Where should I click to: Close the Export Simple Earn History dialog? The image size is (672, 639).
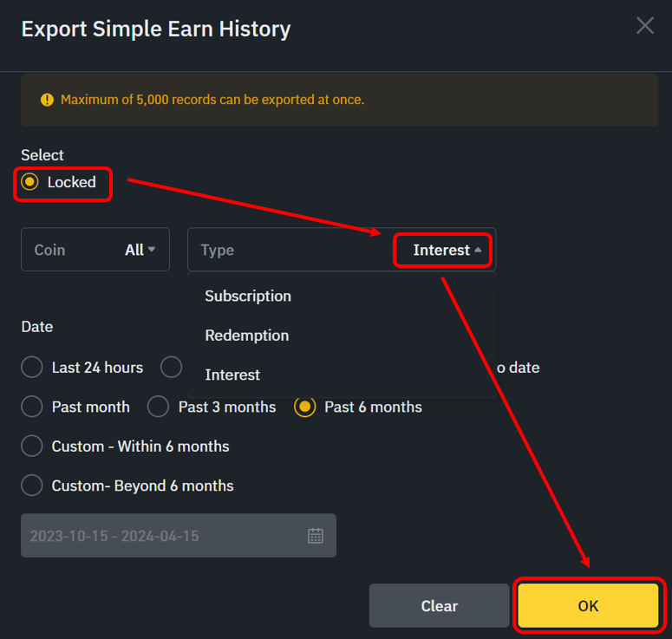(644, 26)
